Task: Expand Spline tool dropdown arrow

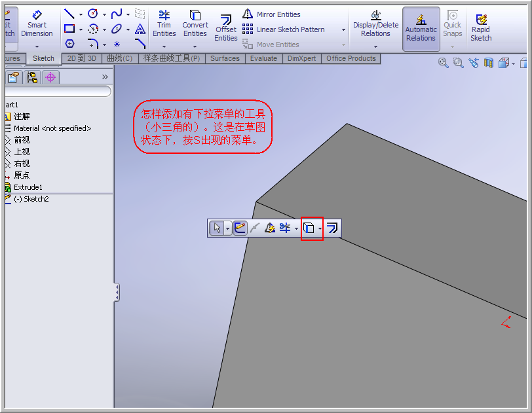Action: pos(128,14)
